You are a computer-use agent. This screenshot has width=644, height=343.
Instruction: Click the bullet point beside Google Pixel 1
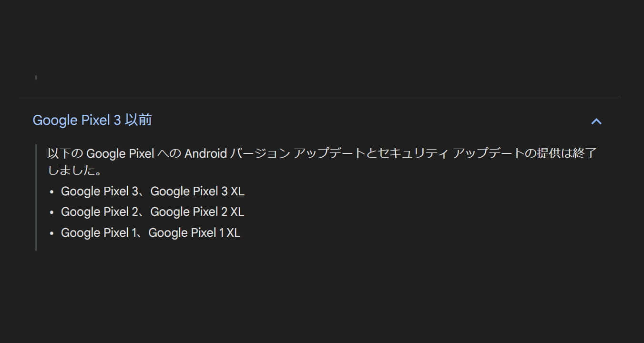pos(51,233)
